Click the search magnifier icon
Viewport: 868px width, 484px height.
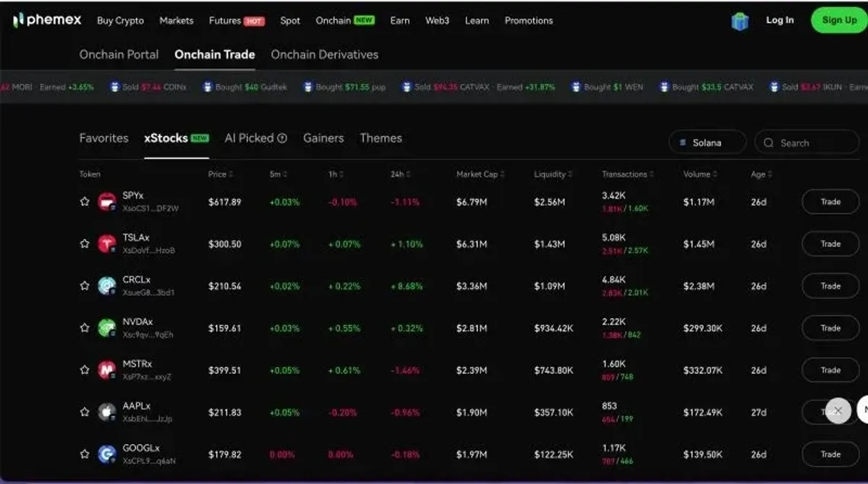[768, 143]
